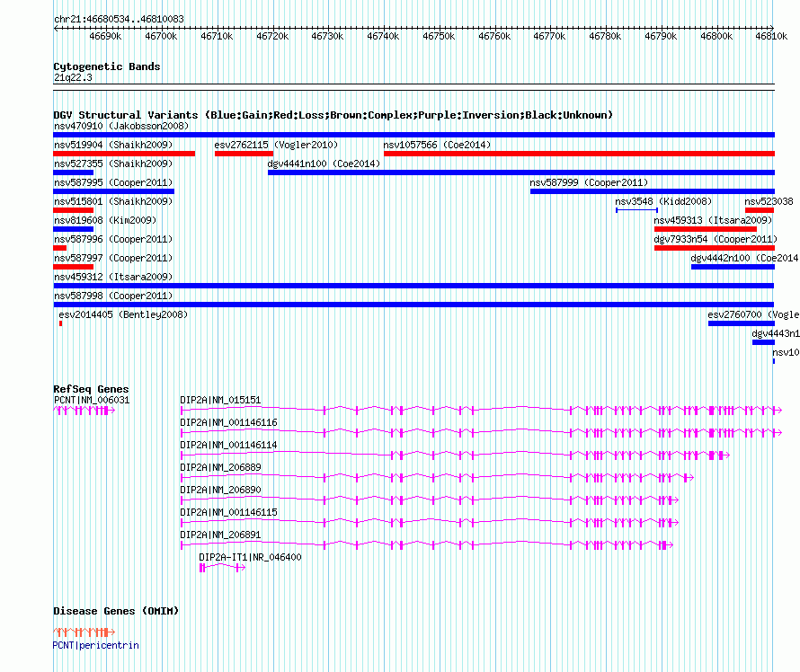Select the nsv519904 (Shaikh2009) red loss bar
The height and width of the screenshot is (672, 800).
[124, 154]
